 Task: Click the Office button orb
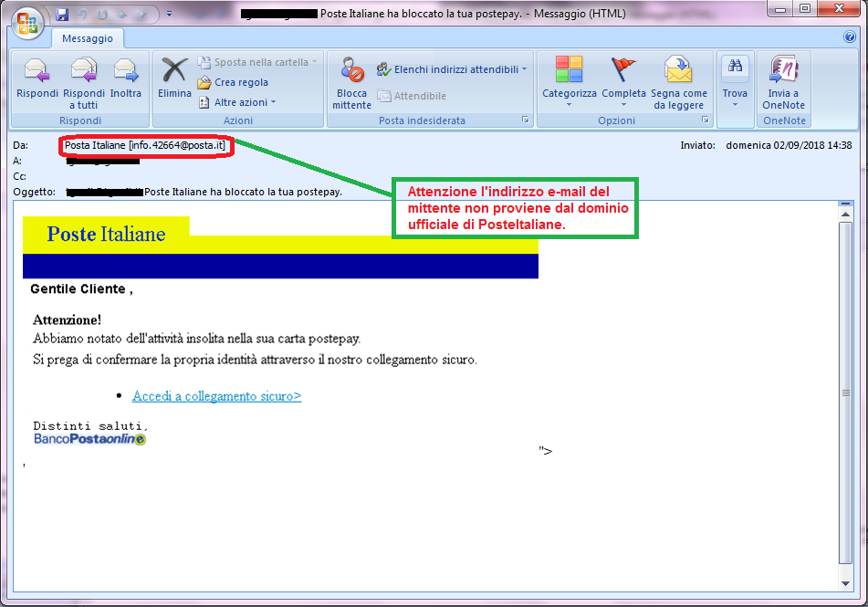point(27,23)
